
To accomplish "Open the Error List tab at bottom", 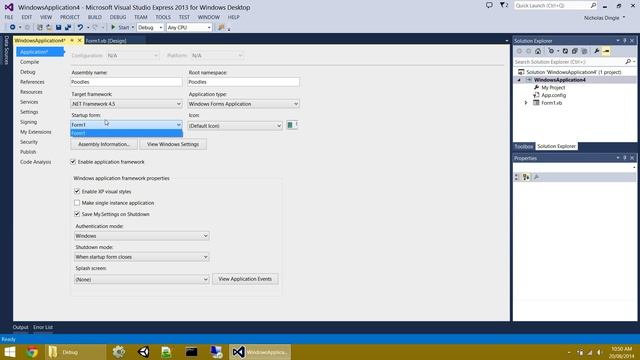I will (x=43, y=327).
